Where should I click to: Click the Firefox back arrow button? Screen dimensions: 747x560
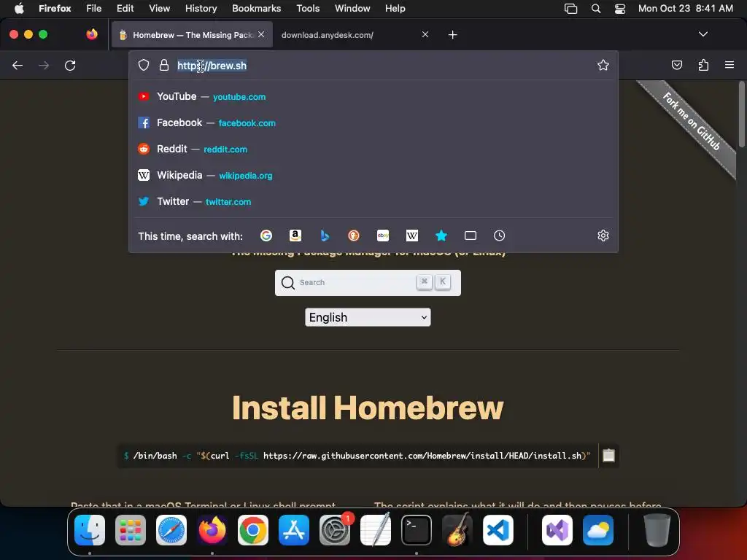18,65
